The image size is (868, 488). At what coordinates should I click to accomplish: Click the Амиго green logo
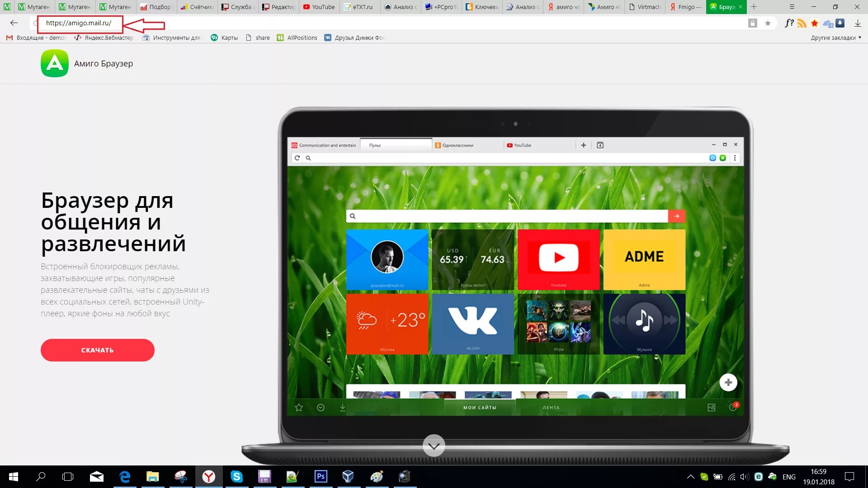(x=55, y=63)
